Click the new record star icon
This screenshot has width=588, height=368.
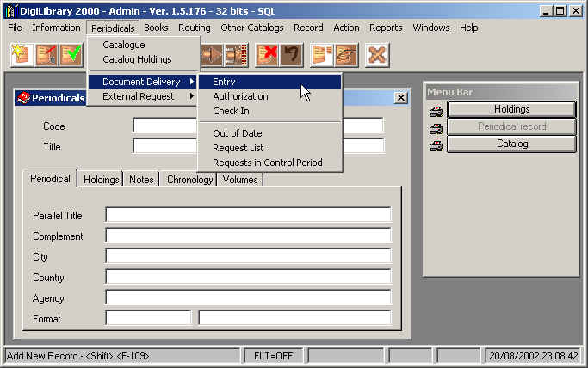tap(22, 55)
